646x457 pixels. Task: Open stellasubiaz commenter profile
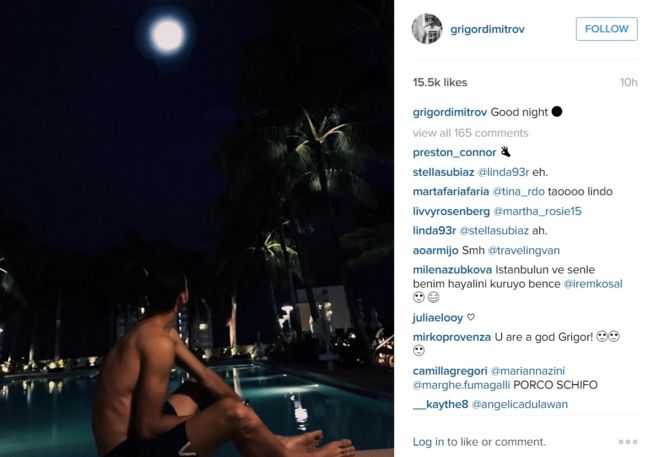443,172
